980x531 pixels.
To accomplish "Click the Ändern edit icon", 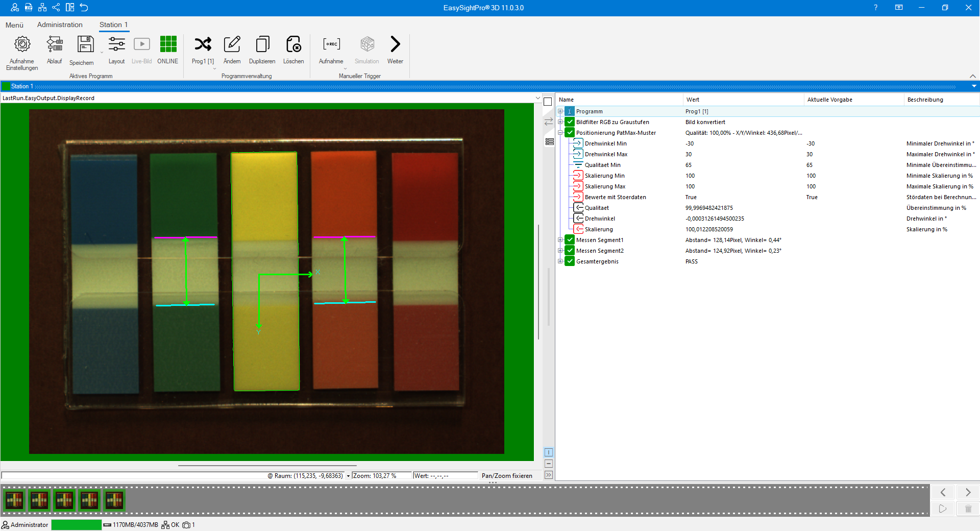I will 232,45.
